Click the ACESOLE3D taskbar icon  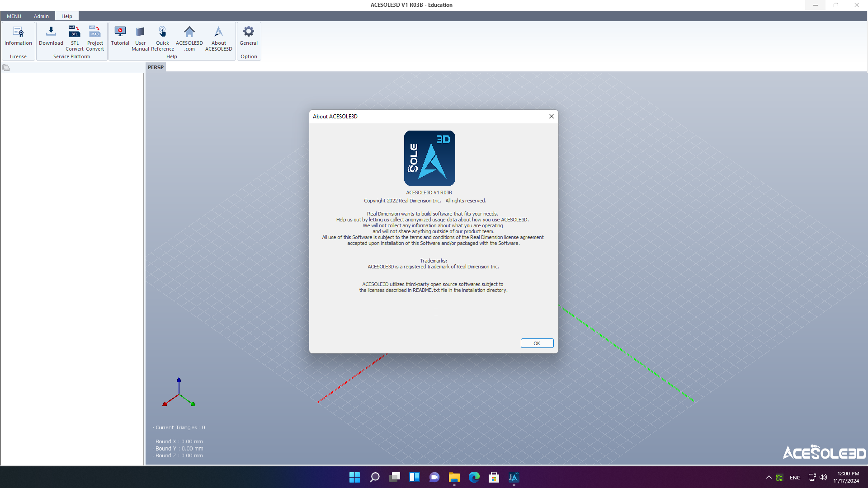tap(514, 477)
